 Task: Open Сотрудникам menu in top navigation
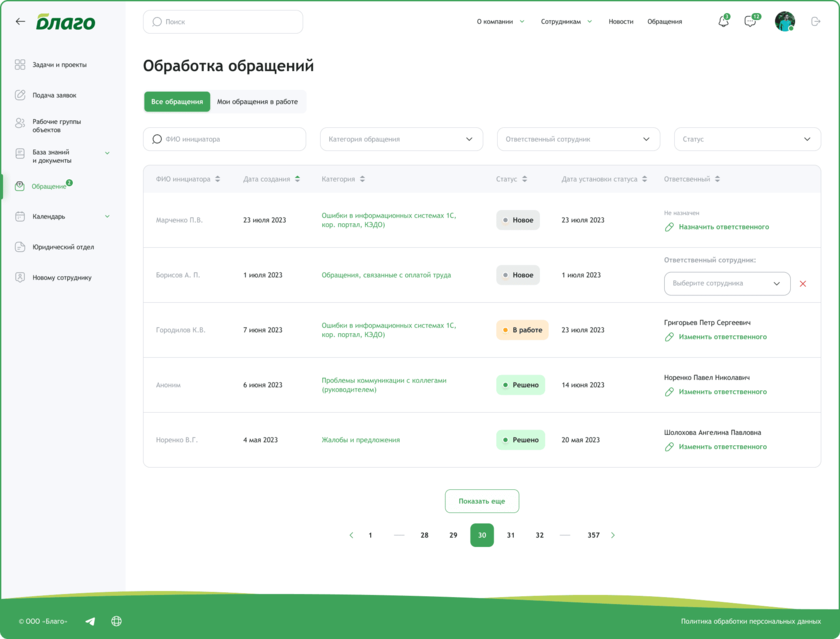pyautogui.click(x=566, y=21)
